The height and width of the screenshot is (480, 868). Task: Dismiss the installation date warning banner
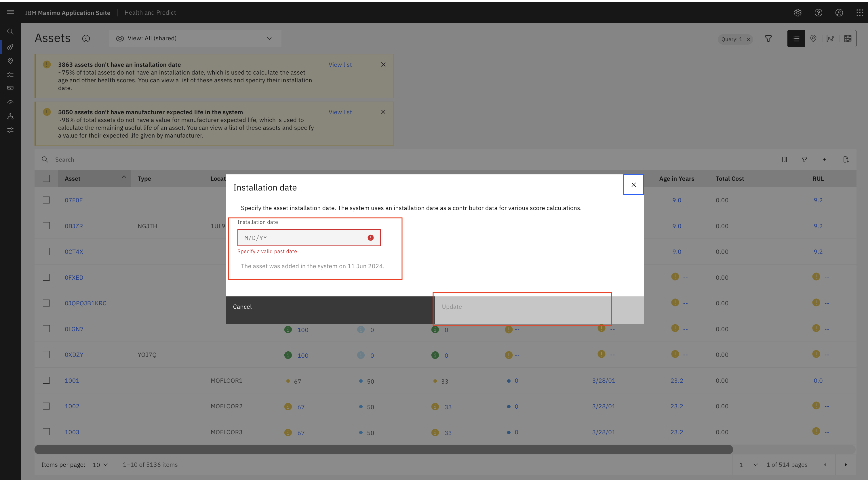(x=383, y=64)
